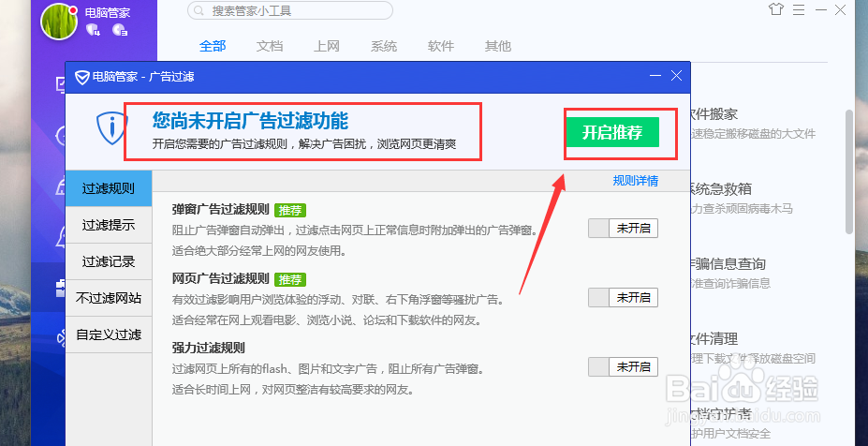Switch to the 其他 category tab
Viewport: 868px width, 446px height.
pyautogui.click(x=497, y=46)
